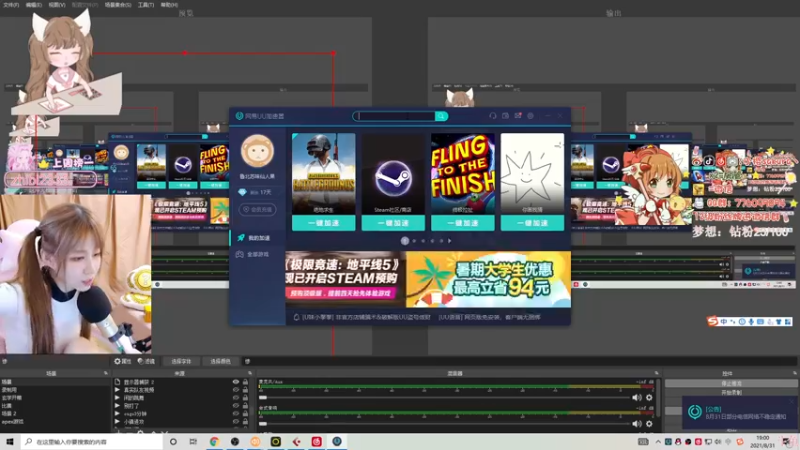Mute the second mixer channel speaker icon
This screenshot has width=800, height=450.
click(x=636, y=423)
